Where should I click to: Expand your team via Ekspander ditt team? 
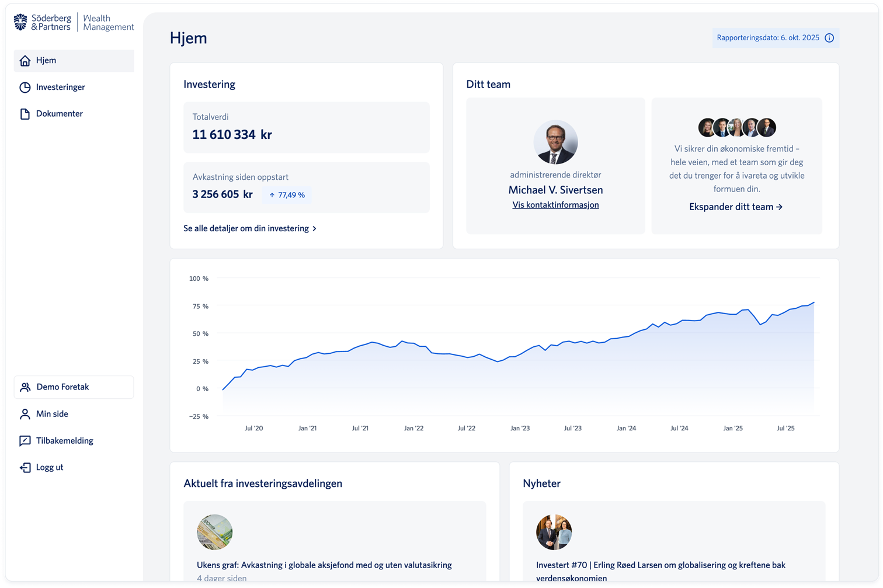coord(735,207)
